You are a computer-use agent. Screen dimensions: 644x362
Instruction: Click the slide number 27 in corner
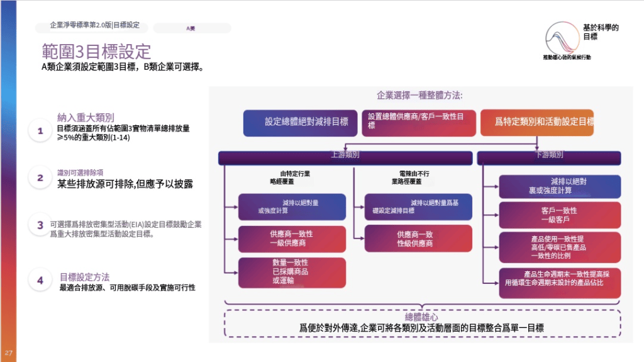click(x=9, y=353)
